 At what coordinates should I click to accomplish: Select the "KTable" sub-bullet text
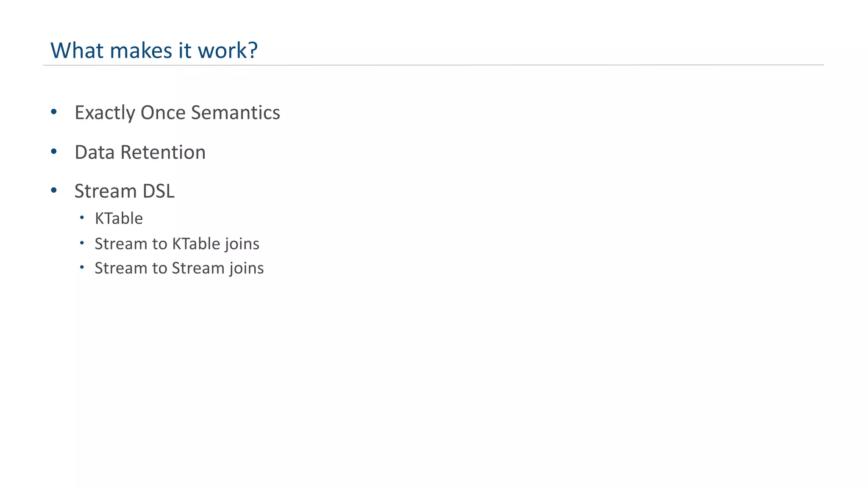point(119,219)
